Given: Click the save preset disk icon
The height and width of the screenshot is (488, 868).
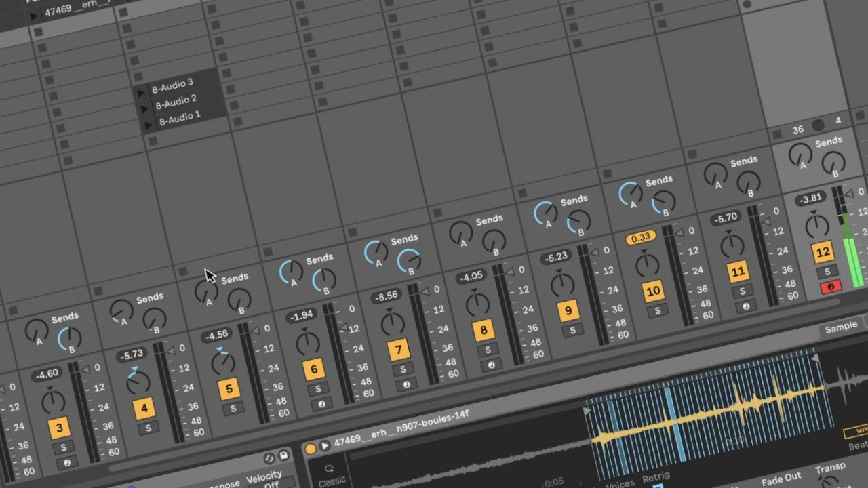Looking at the screenshot, I should click(x=284, y=455).
